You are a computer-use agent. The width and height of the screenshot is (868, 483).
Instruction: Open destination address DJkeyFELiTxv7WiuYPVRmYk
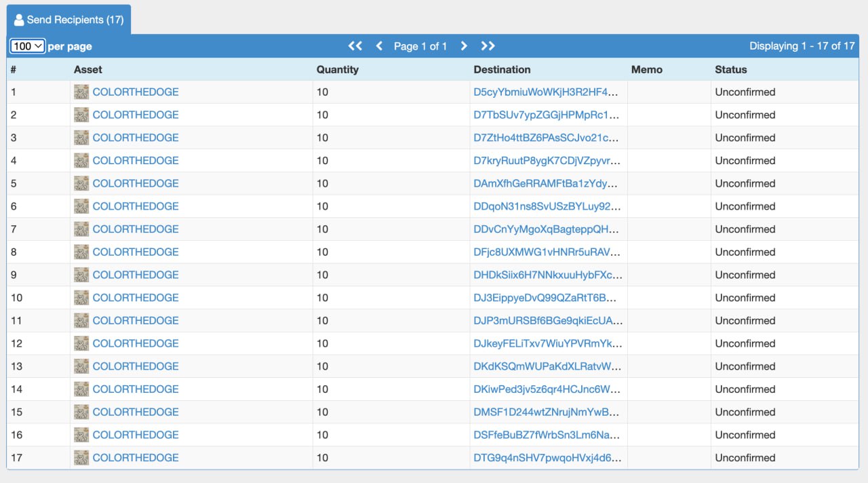(548, 343)
